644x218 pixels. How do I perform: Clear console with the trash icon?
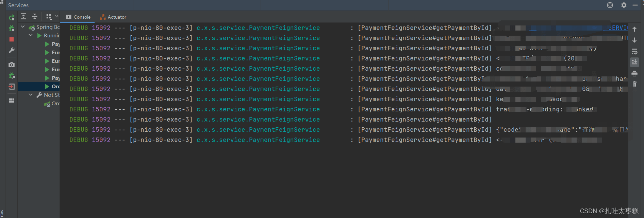pyautogui.click(x=634, y=84)
